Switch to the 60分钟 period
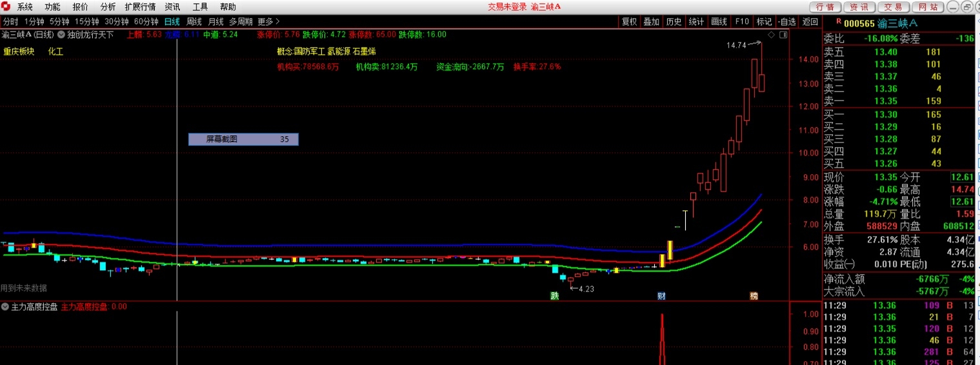 tap(146, 21)
